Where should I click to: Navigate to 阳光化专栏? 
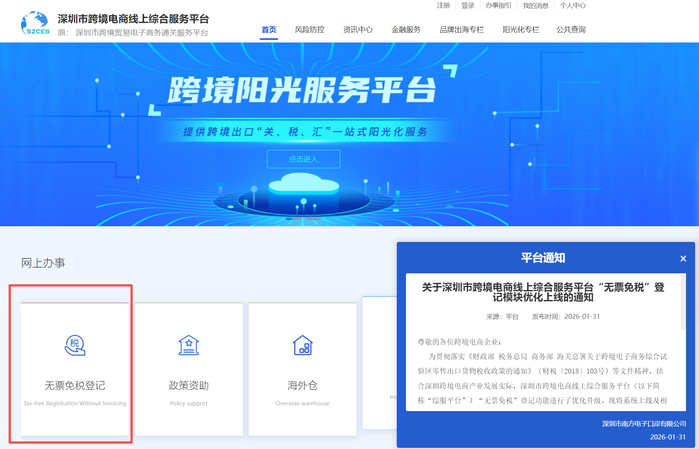click(522, 30)
